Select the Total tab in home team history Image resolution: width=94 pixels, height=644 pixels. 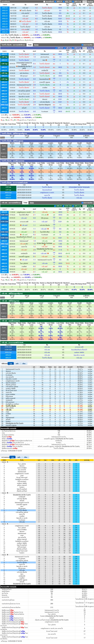point(30,45)
